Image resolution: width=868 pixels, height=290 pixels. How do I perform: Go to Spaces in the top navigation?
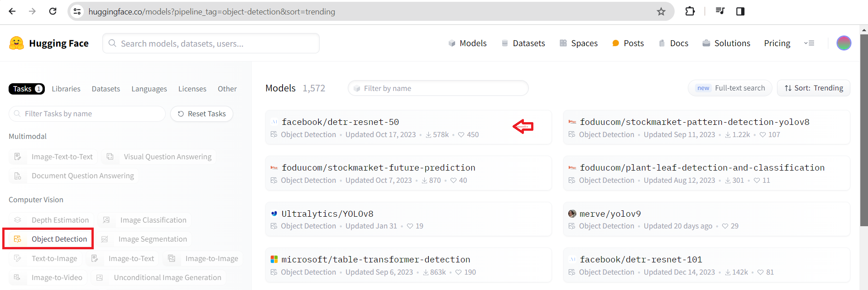579,43
